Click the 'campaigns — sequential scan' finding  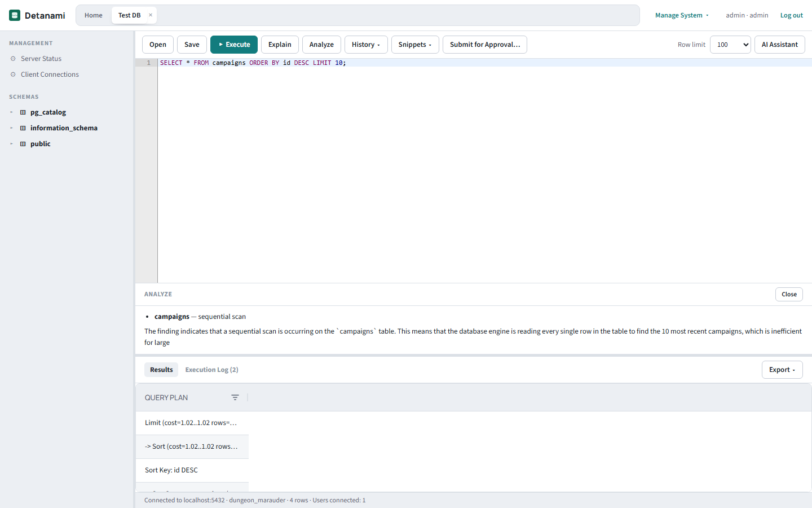200,317
